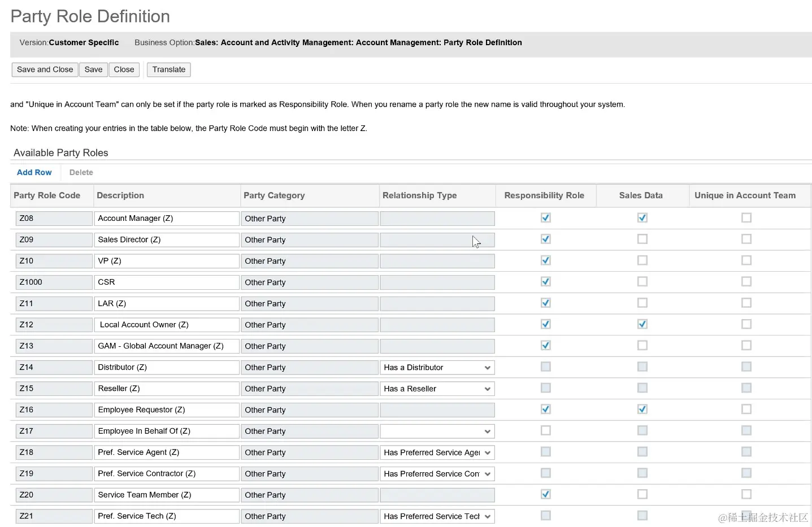Open empty Relationship Type dropdown for Z17

point(487,432)
